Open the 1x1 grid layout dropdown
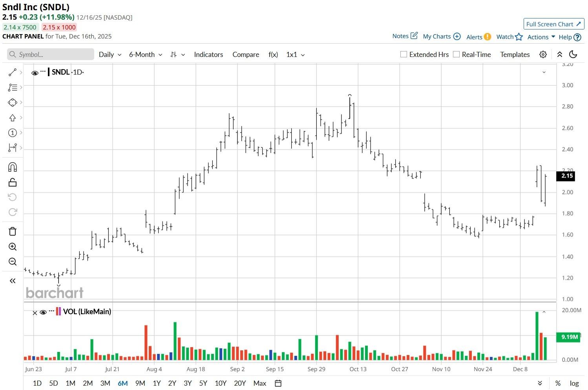 coord(296,55)
